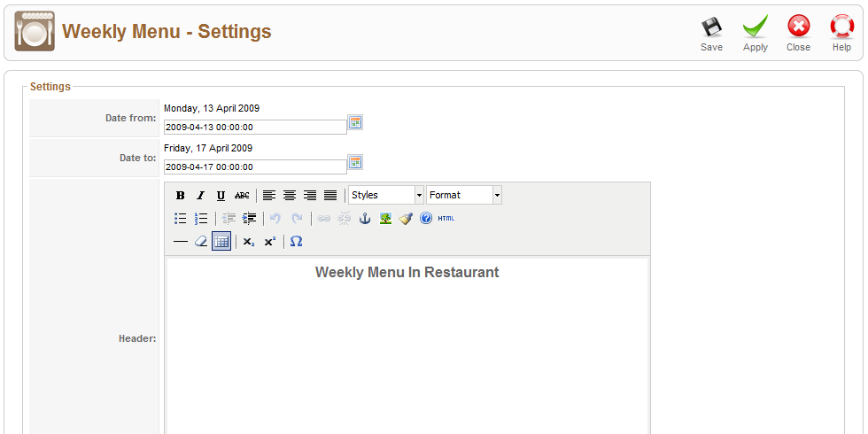Clean up messy code with broom icon

406,218
